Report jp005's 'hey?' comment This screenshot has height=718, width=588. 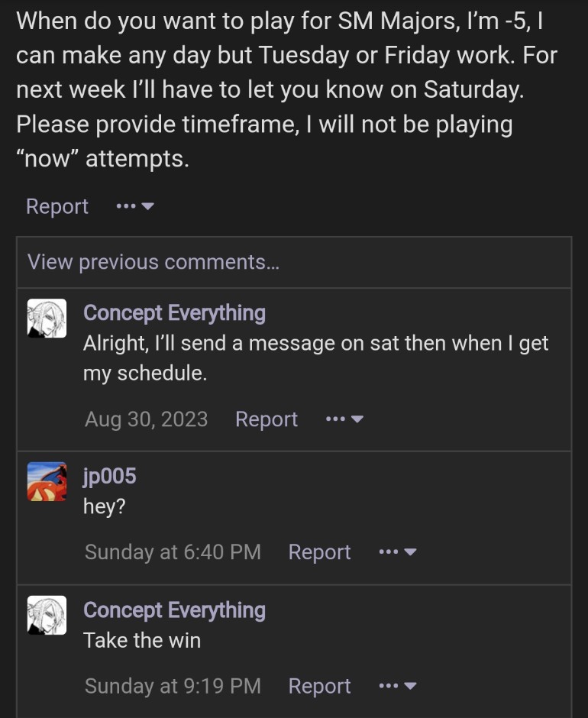[x=319, y=552]
